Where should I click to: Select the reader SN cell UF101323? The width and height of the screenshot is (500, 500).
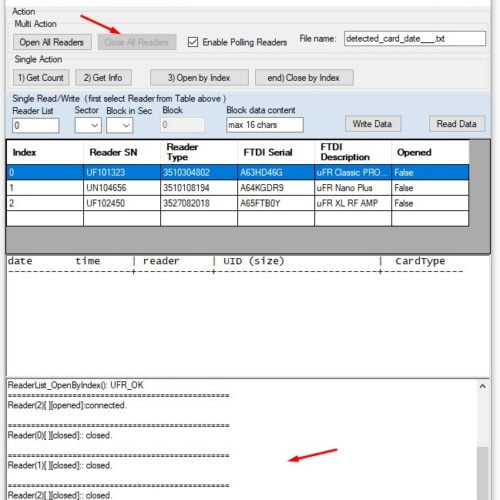point(122,172)
